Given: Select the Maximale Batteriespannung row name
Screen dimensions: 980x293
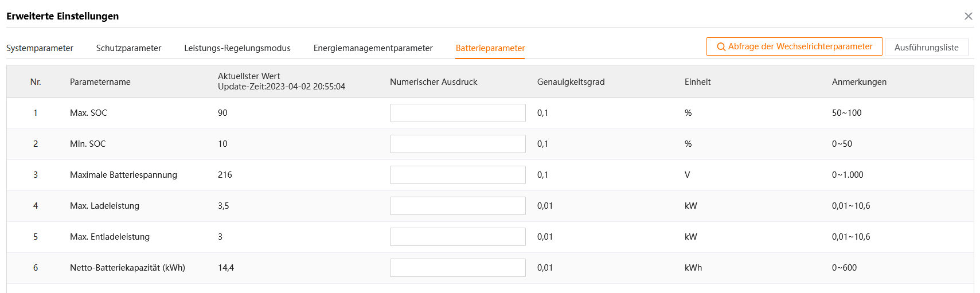Looking at the screenshot, I should point(123,175).
